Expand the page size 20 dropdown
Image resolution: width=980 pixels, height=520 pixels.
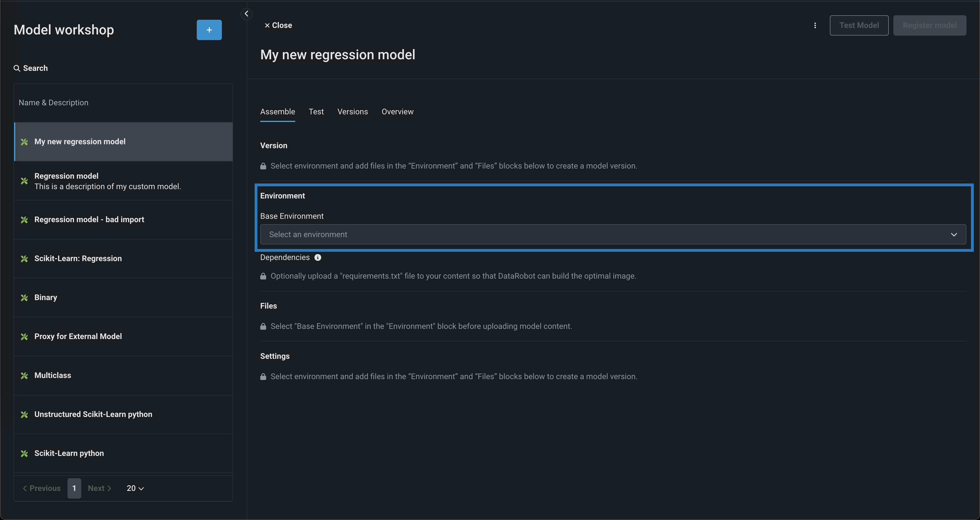tap(135, 488)
